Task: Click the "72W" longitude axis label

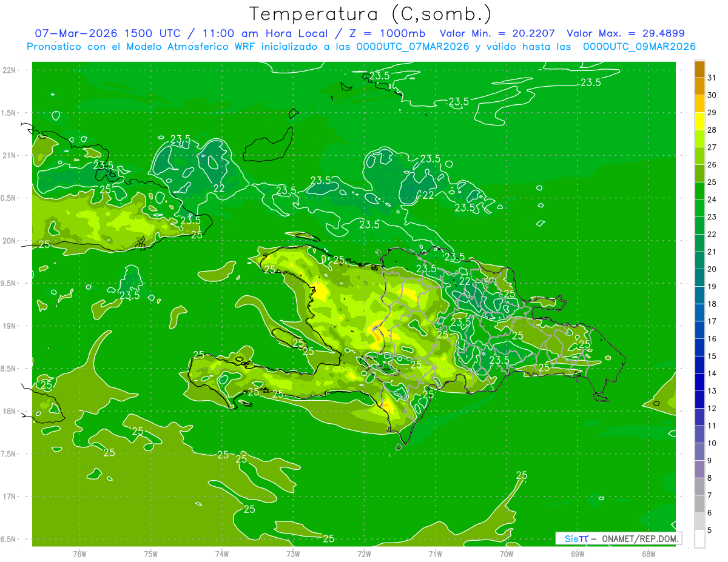Action: click(364, 554)
